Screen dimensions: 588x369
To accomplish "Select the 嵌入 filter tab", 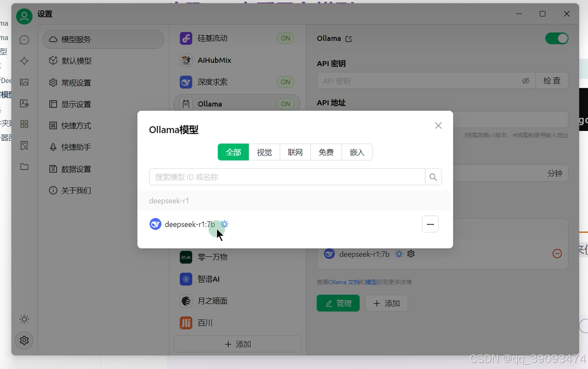I will (x=357, y=152).
